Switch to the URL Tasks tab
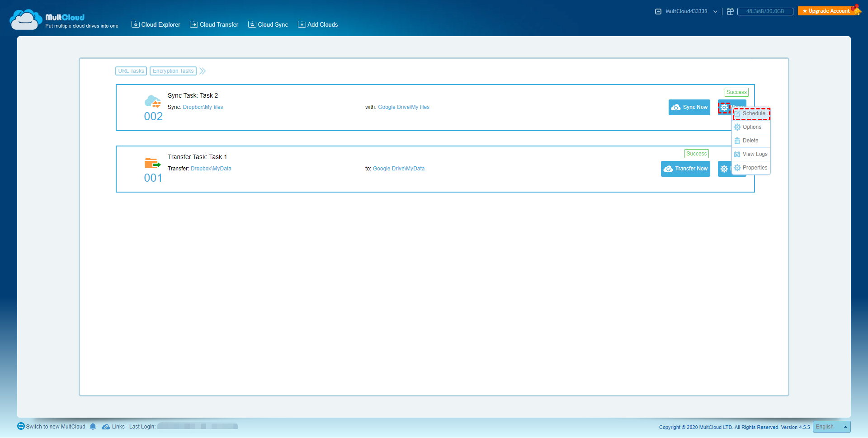The image size is (868, 438). [x=131, y=71]
